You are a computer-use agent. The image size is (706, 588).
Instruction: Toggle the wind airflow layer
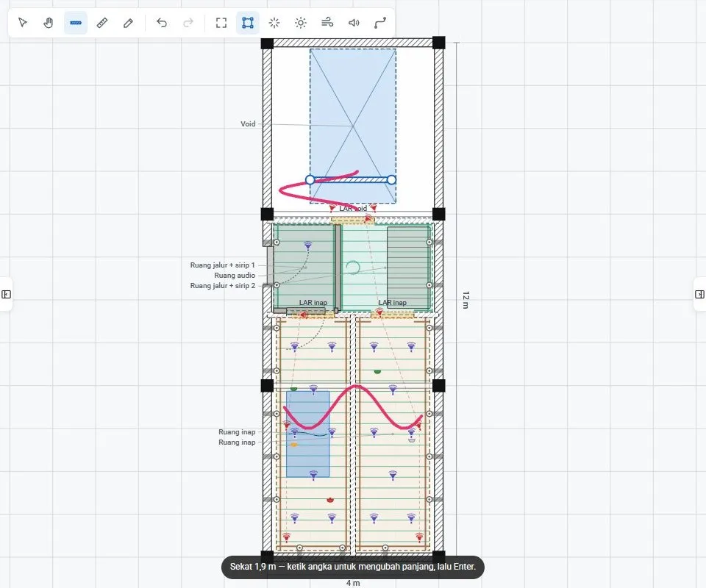click(x=327, y=23)
